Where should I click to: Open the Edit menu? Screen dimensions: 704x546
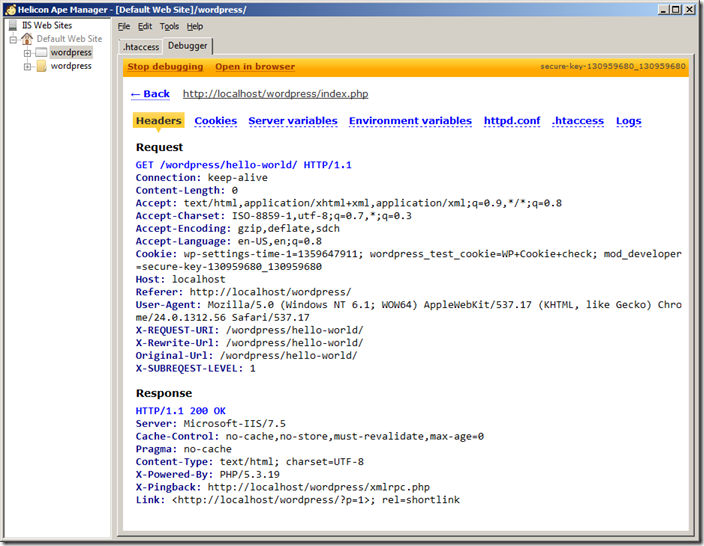coord(145,26)
